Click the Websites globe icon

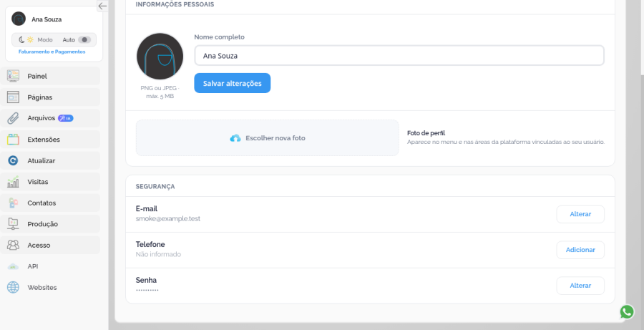[13, 287]
